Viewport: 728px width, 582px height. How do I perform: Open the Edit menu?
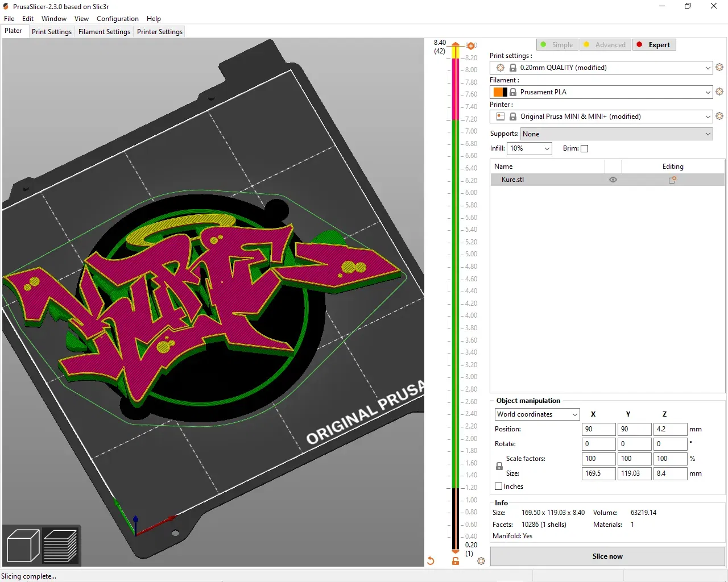tap(28, 19)
